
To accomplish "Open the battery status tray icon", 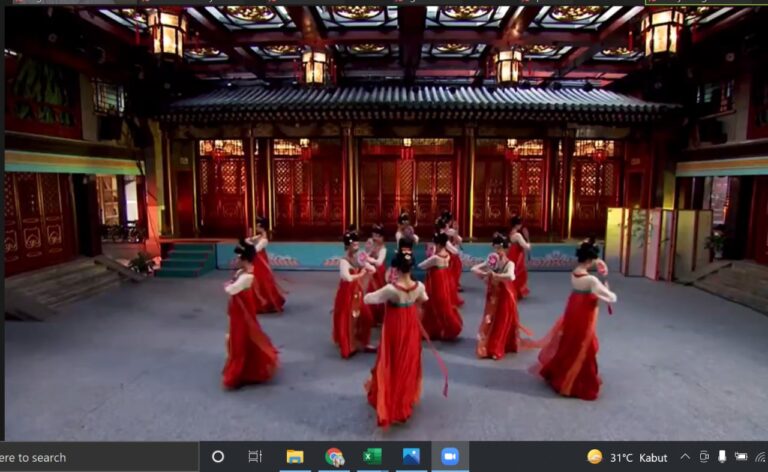I will click(741, 457).
